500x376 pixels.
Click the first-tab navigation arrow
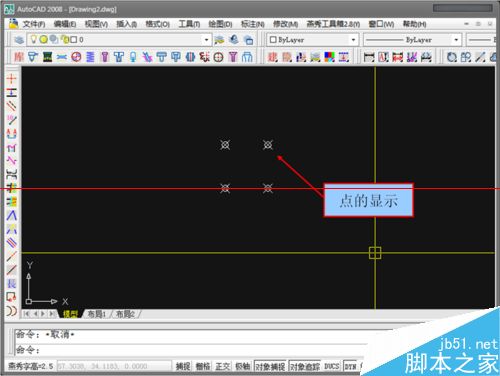click(x=27, y=314)
